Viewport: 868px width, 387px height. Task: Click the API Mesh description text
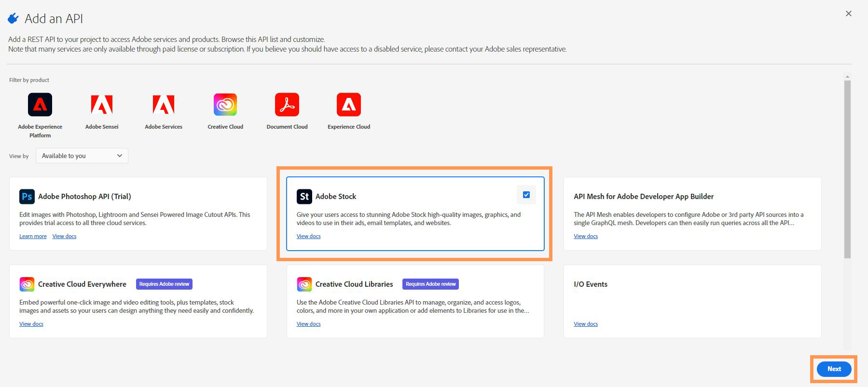[x=689, y=219]
